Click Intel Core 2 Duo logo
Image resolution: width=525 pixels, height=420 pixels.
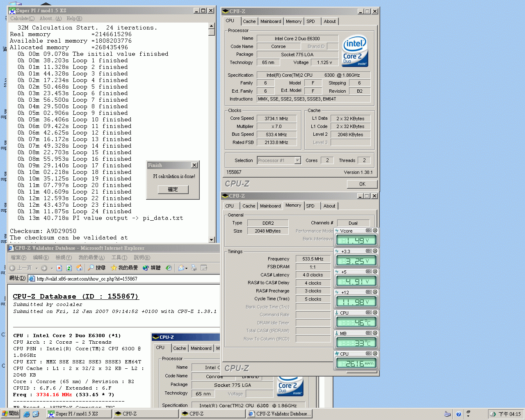tap(355, 51)
